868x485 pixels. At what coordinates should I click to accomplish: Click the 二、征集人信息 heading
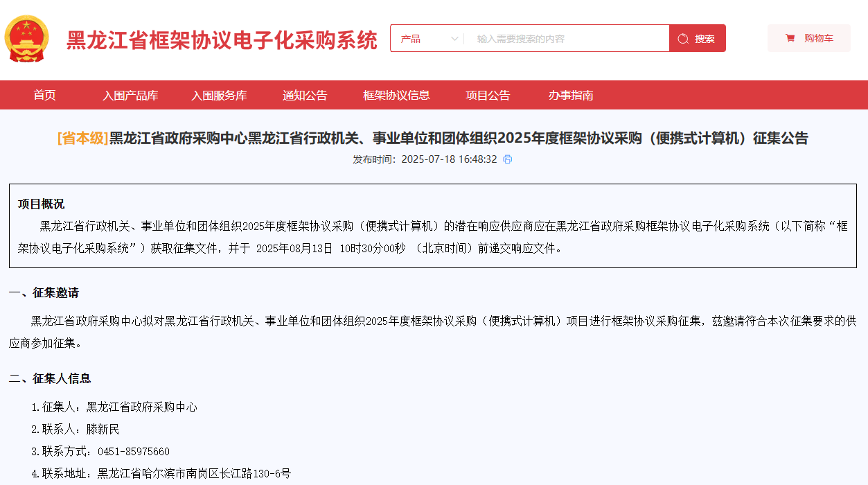click(50, 378)
